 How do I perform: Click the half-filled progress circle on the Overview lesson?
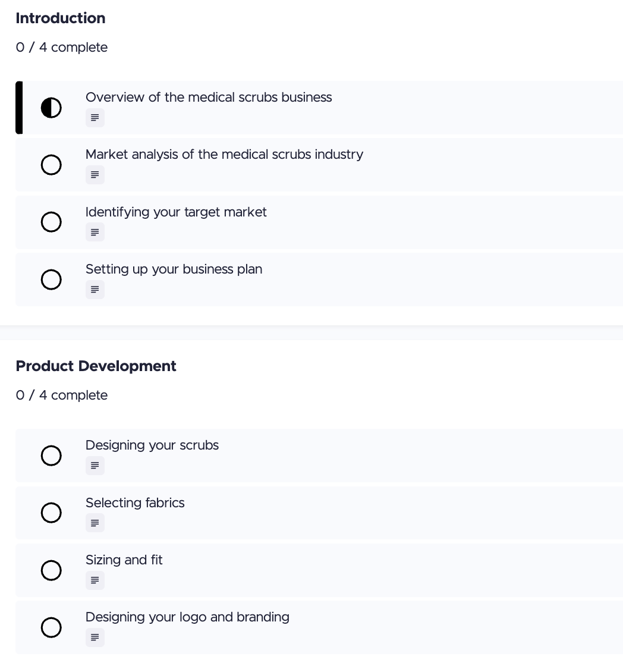(51, 108)
